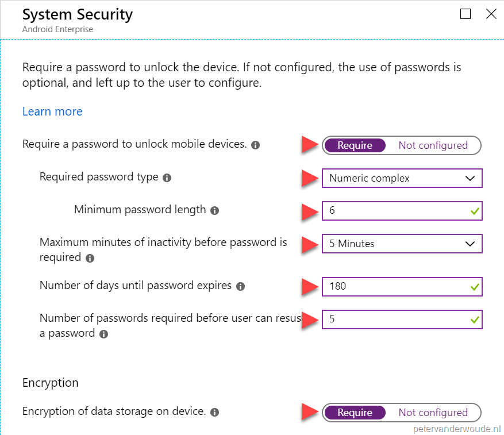The image size is (504, 435).
Task: Click the "Learn more" link
Action: coord(52,111)
